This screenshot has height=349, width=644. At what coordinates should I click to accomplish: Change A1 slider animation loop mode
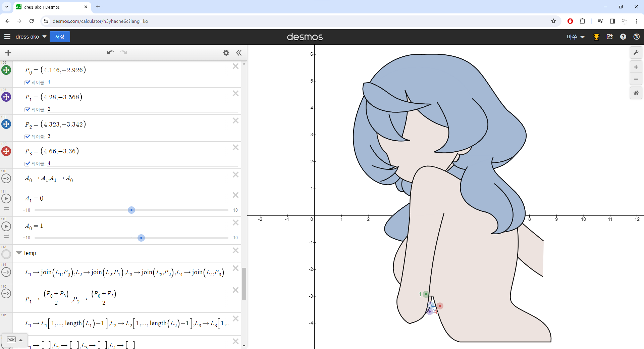pos(6,209)
